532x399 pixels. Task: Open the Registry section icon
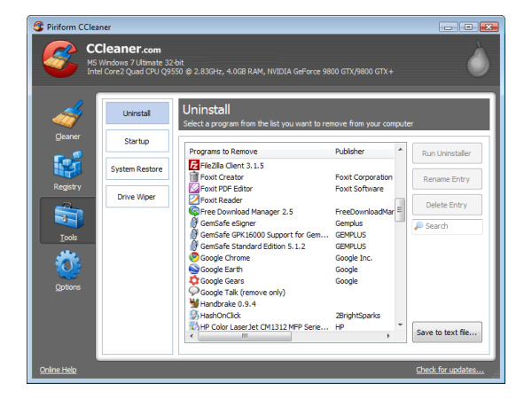pos(67,165)
